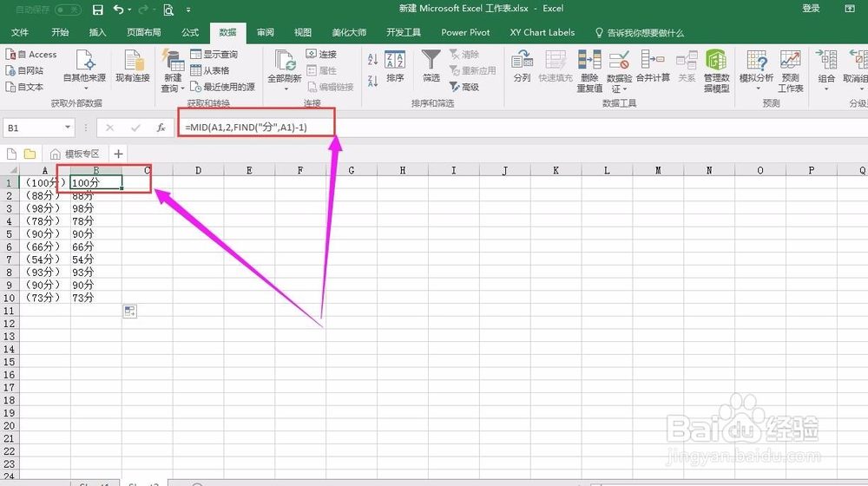Image resolution: width=868 pixels, height=486 pixels.
Task: Click 最近使用的源 button
Action: pyautogui.click(x=222, y=87)
